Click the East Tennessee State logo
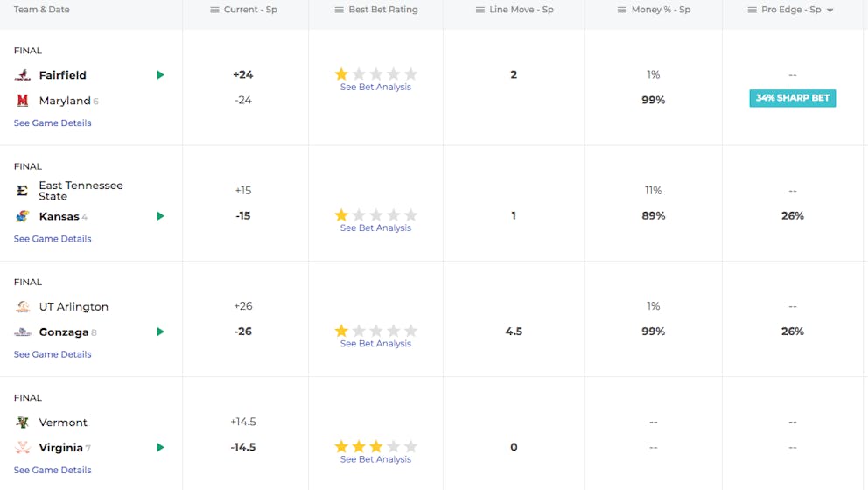 (x=23, y=191)
